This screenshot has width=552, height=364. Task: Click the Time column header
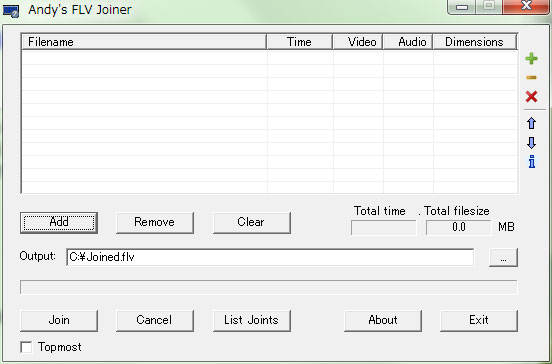(300, 42)
